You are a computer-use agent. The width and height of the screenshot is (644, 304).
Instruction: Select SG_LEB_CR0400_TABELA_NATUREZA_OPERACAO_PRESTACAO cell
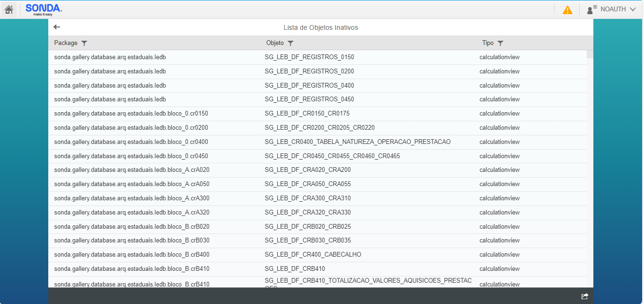(358, 142)
